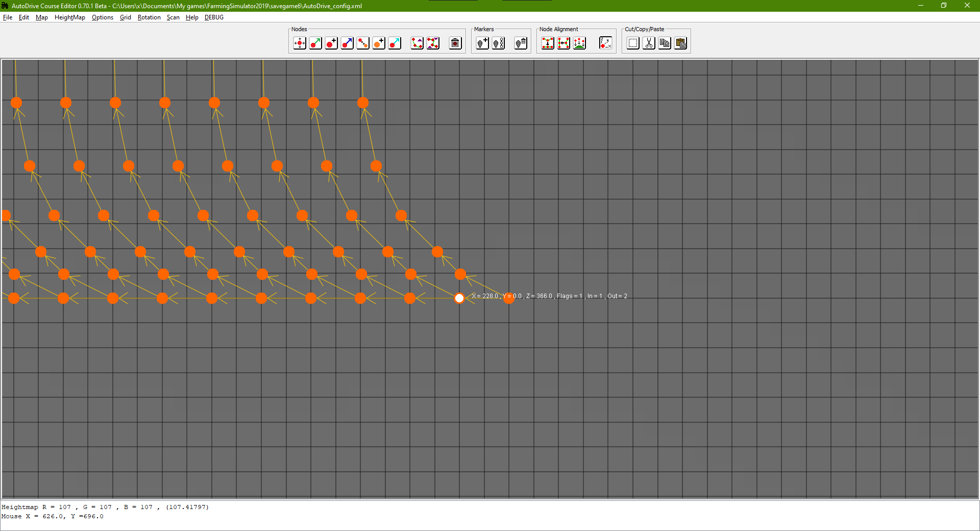Open the Scan menu
The height and width of the screenshot is (531, 980).
pos(173,17)
